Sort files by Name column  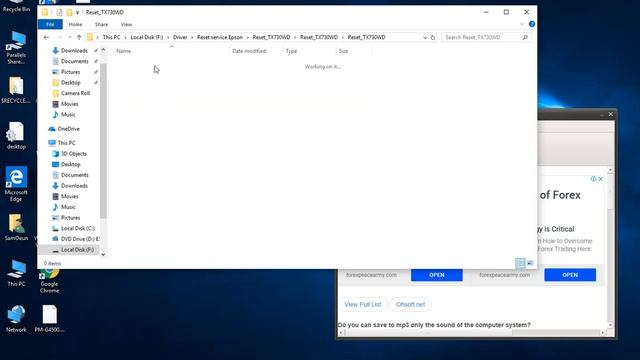click(x=123, y=51)
